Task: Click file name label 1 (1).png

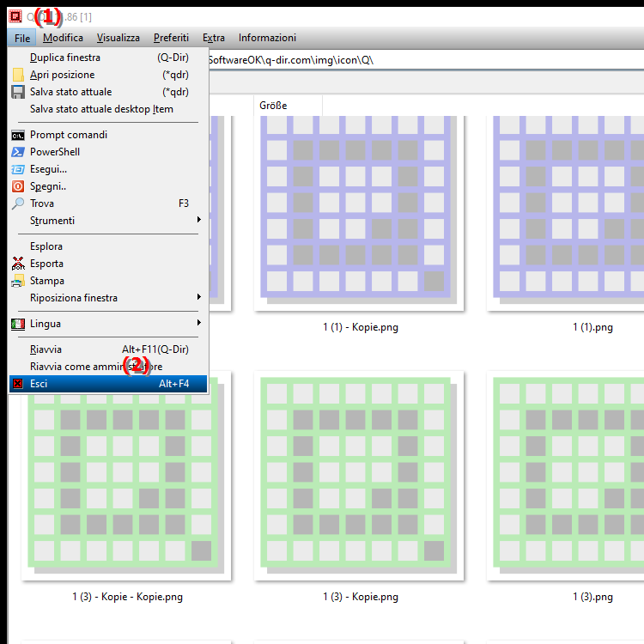Action: (x=592, y=327)
